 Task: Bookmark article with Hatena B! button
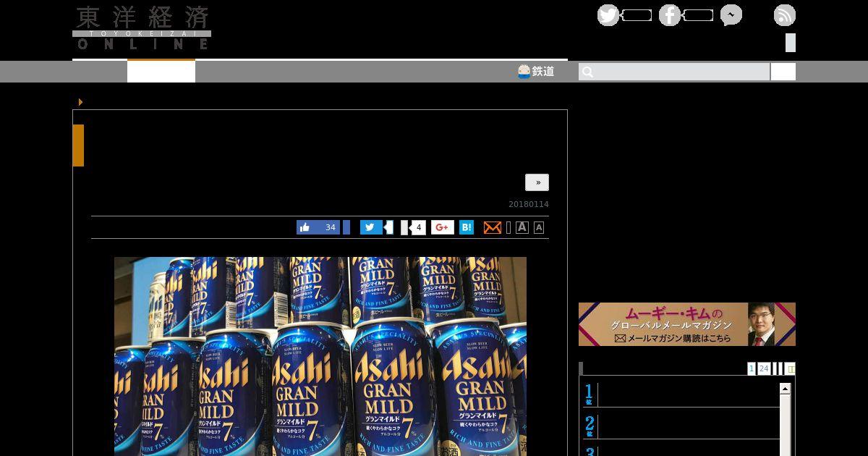tap(467, 227)
